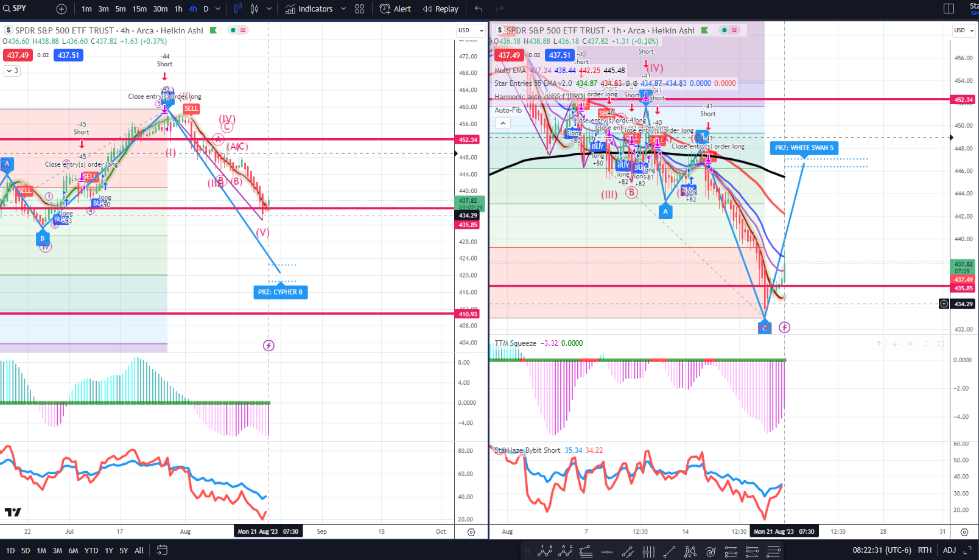The width and height of the screenshot is (979, 560).
Task: Click the left chart 437.49 sell button
Action: (x=18, y=55)
